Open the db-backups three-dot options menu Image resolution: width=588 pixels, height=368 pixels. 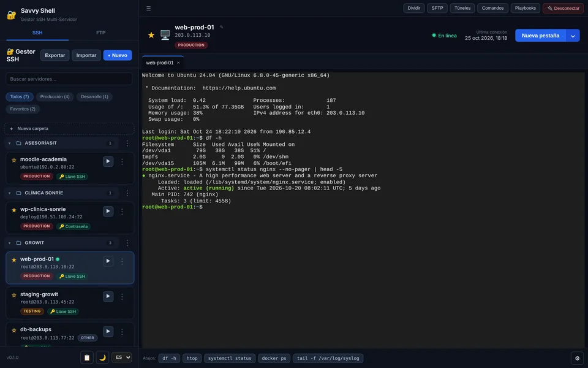point(122,332)
